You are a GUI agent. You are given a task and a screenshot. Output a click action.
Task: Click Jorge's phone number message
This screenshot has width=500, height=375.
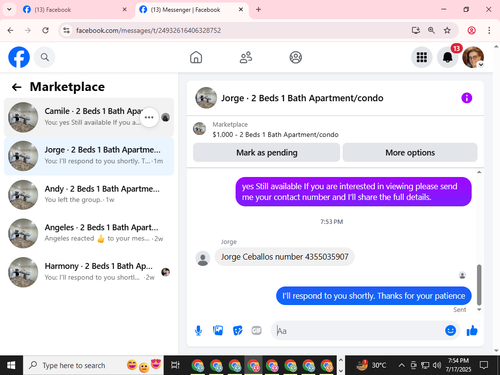coord(284,257)
